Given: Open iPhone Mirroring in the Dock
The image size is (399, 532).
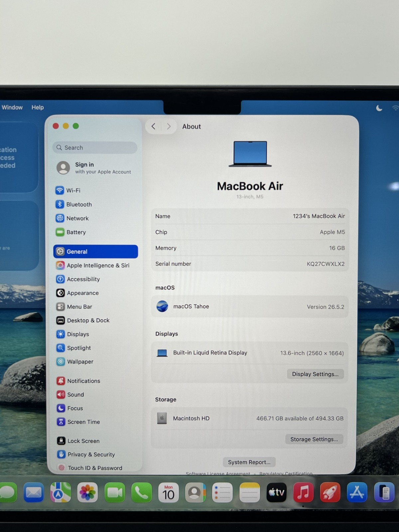Looking at the screenshot, I should [x=384, y=492].
